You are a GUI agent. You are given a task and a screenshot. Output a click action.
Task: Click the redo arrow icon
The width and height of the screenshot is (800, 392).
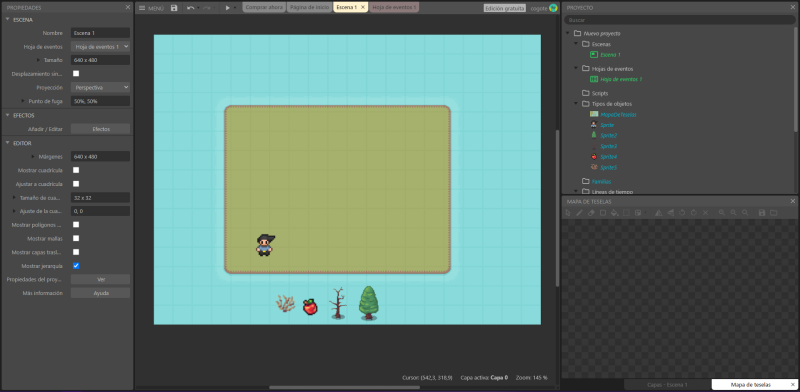coord(206,8)
